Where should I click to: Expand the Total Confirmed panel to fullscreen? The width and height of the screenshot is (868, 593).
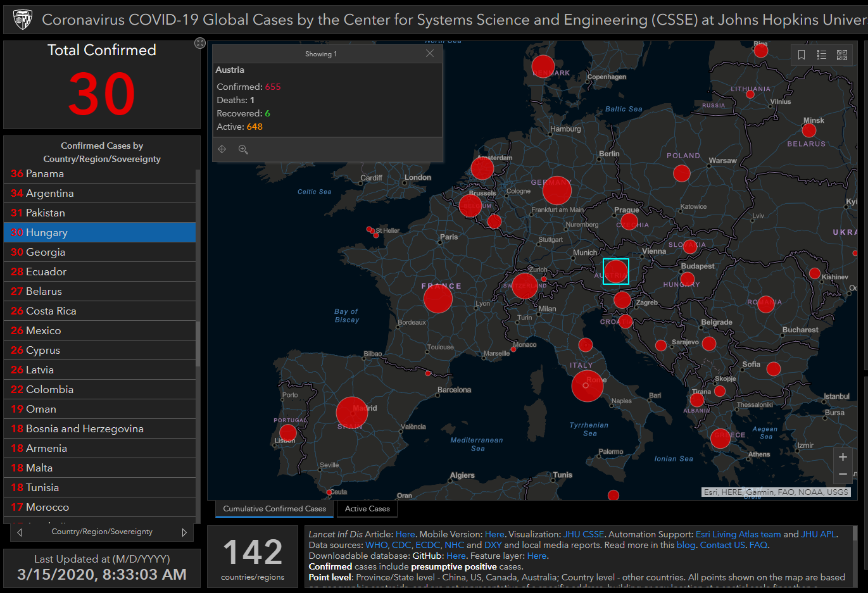(199, 43)
